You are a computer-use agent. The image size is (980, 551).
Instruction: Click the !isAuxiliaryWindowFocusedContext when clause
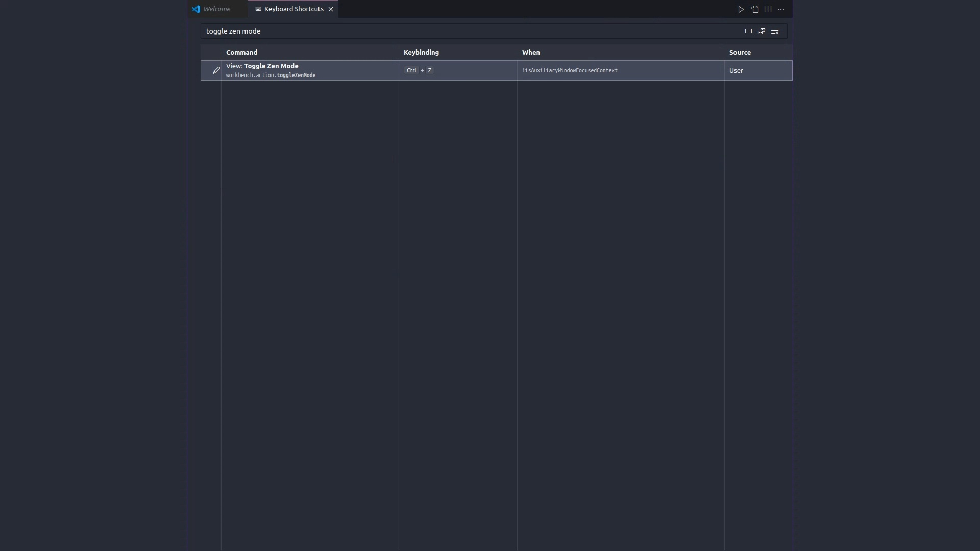[570, 70]
